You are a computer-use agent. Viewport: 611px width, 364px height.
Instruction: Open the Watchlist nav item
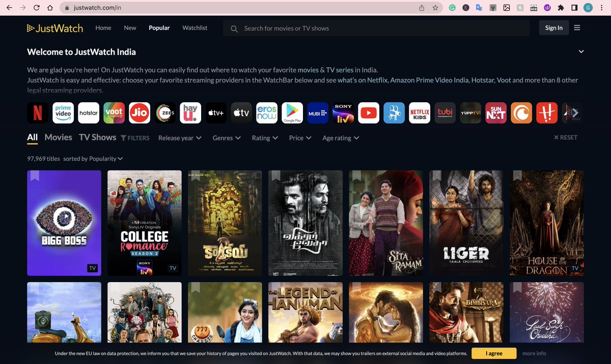195,28
